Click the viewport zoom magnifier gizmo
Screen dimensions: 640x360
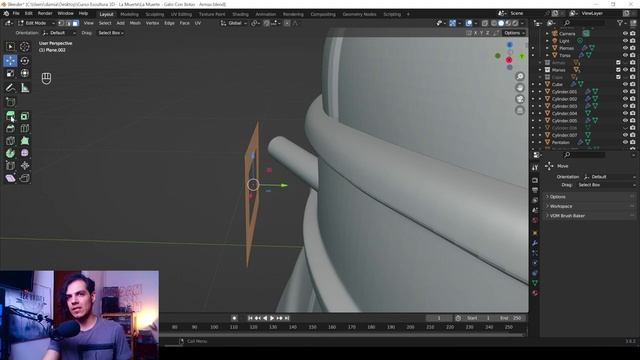click(x=520, y=76)
